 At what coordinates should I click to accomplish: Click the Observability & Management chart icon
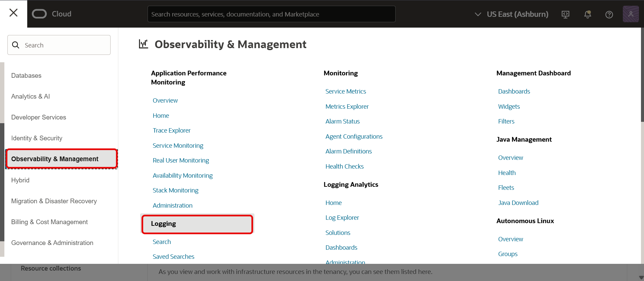click(x=144, y=44)
